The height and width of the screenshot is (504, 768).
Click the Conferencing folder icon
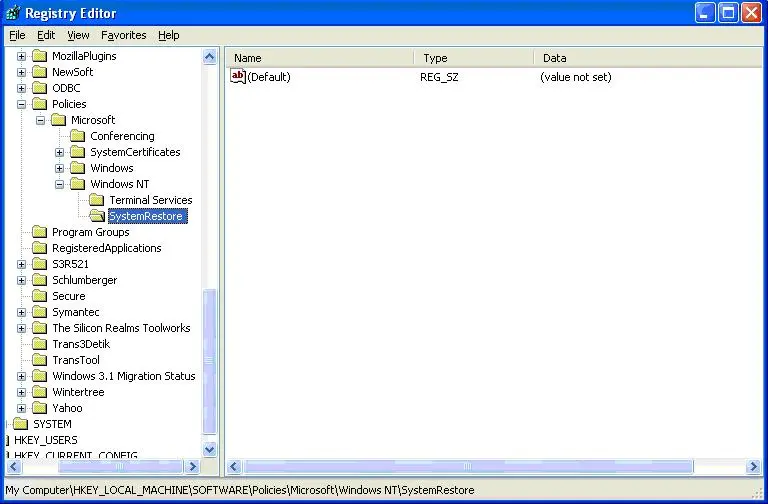pos(78,136)
